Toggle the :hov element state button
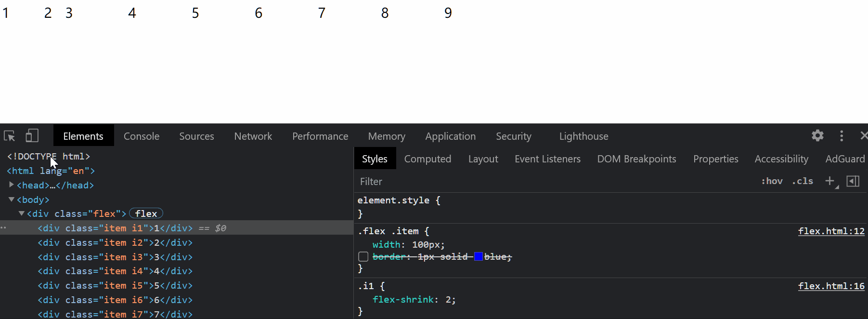The image size is (868, 319). [x=772, y=181]
